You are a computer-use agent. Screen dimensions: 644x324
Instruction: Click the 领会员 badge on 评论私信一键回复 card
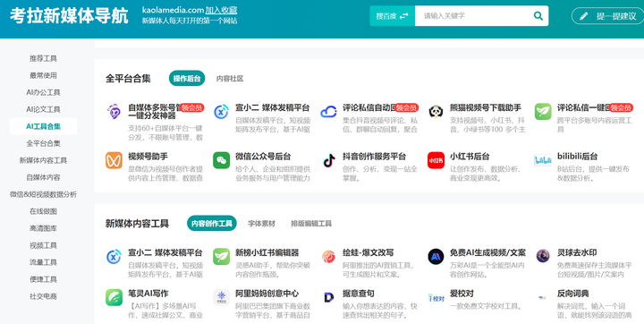pyautogui.click(x=621, y=107)
